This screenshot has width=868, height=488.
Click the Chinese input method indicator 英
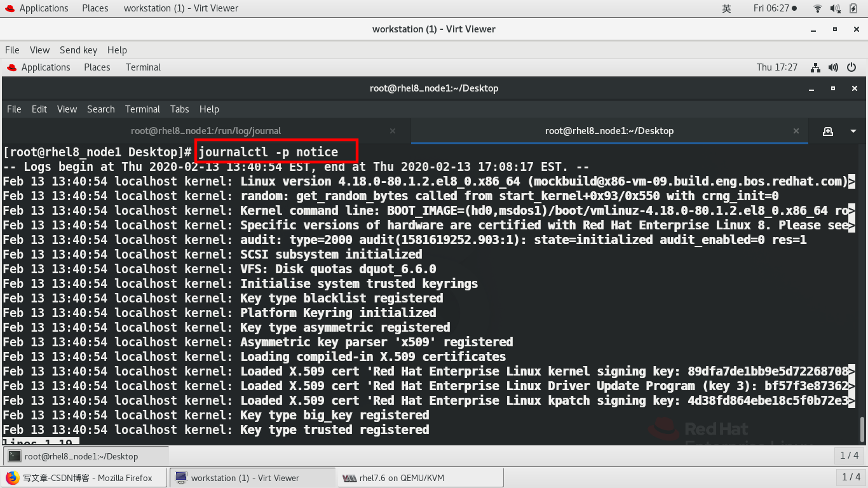tap(727, 8)
